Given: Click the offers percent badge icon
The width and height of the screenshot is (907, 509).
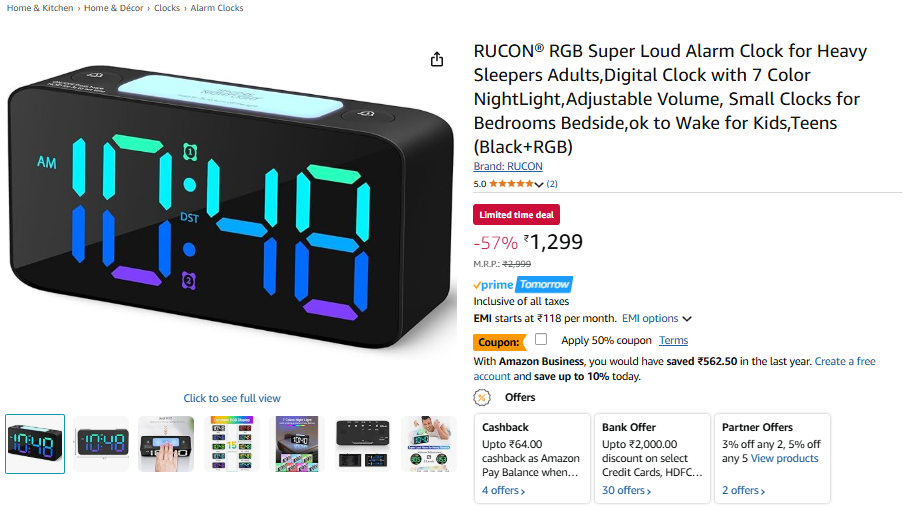Looking at the screenshot, I should tap(482, 397).
